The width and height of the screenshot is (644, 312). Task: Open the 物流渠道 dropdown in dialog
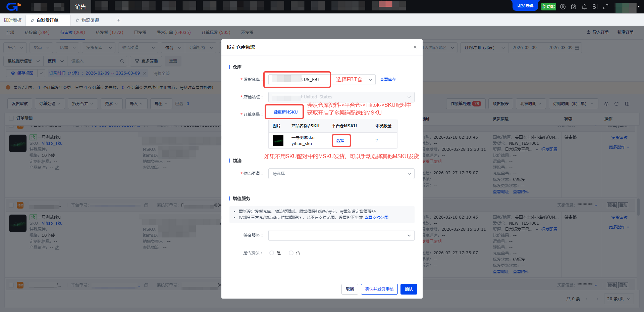point(341,174)
